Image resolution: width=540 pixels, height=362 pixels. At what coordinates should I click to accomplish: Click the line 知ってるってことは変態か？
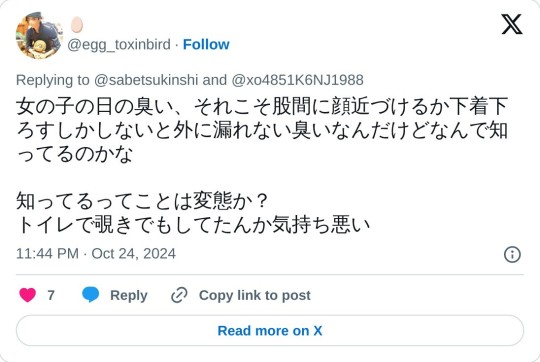(142, 201)
